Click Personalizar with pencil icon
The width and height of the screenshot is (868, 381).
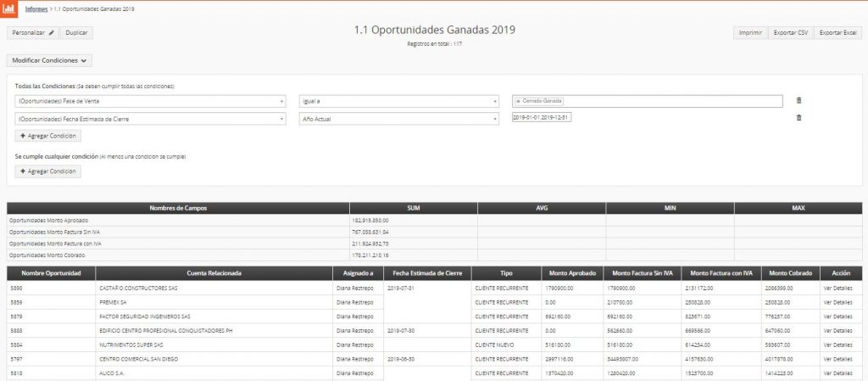[x=34, y=32]
